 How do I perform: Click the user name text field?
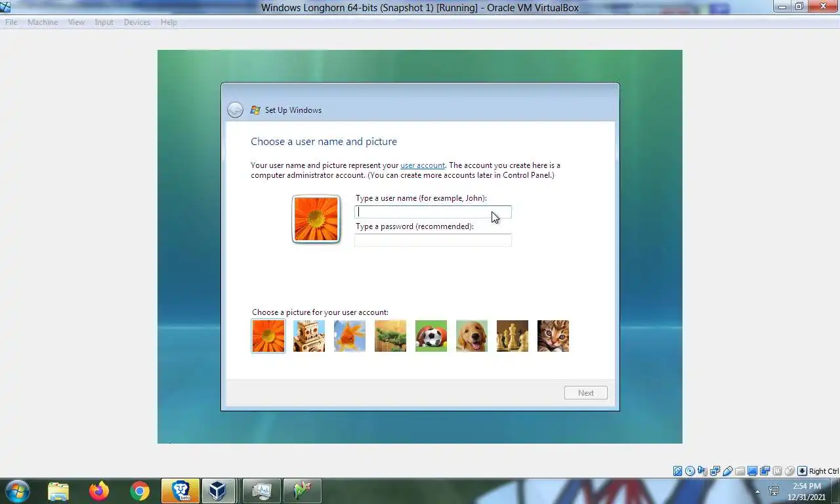pyautogui.click(x=433, y=212)
